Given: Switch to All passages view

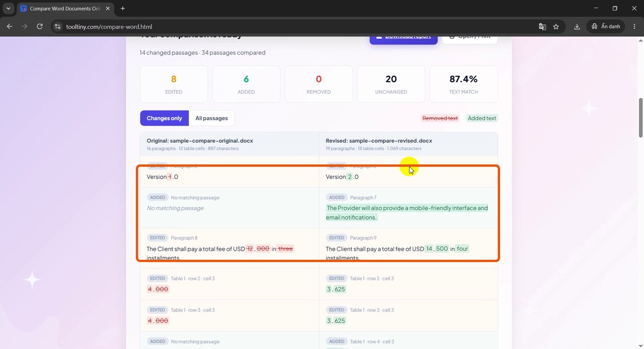Looking at the screenshot, I should pos(211,118).
